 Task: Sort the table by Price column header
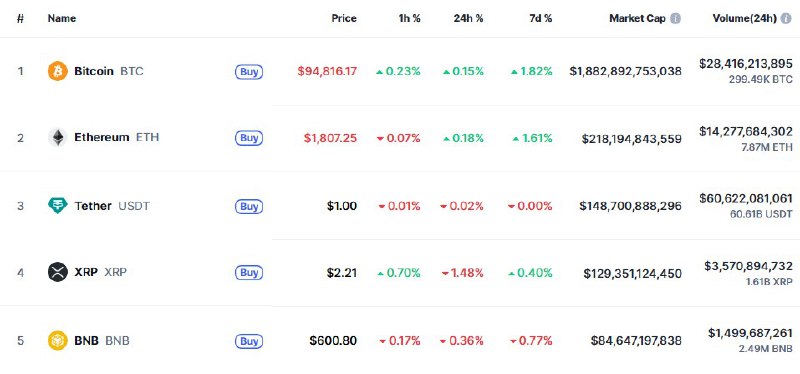tap(344, 18)
